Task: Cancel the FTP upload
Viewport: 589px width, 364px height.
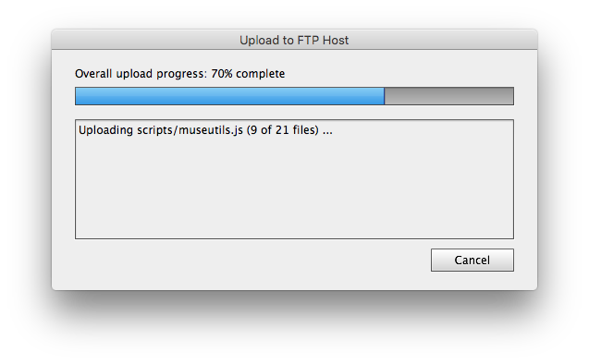Action: click(472, 260)
